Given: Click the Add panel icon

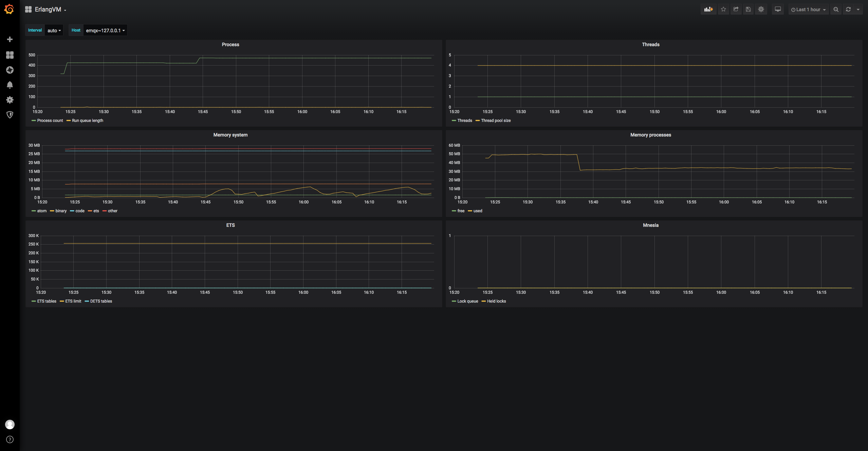Looking at the screenshot, I should point(708,10).
